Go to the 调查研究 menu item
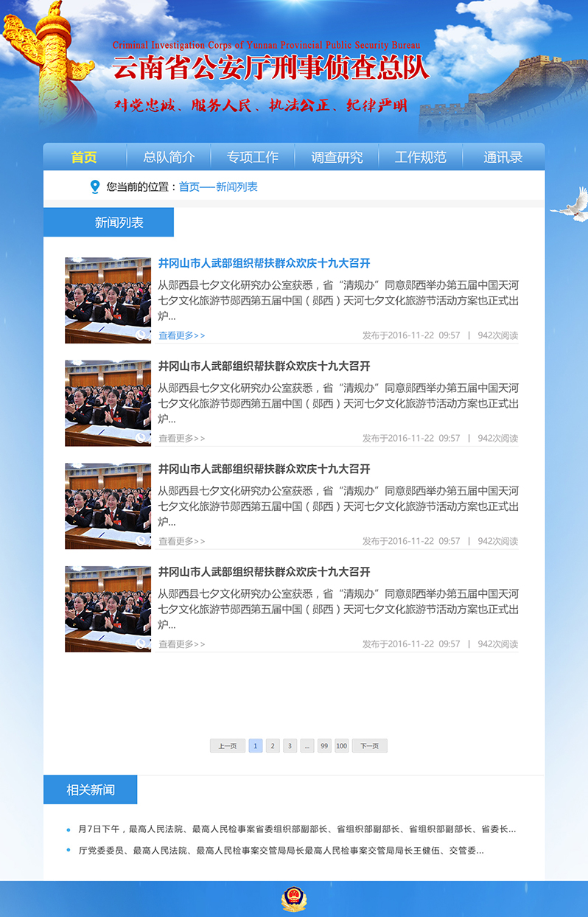The height and width of the screenshot is (917, 588). pos(337,157)
